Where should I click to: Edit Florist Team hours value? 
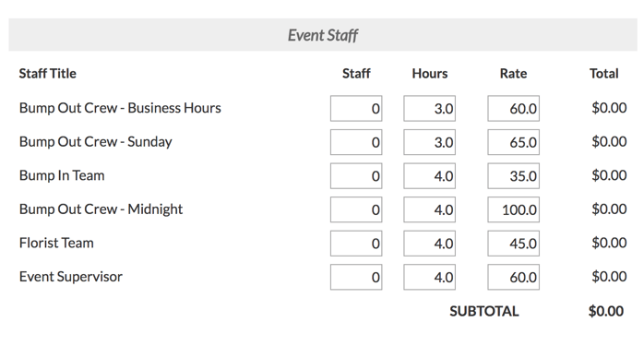tap(430, 244)
